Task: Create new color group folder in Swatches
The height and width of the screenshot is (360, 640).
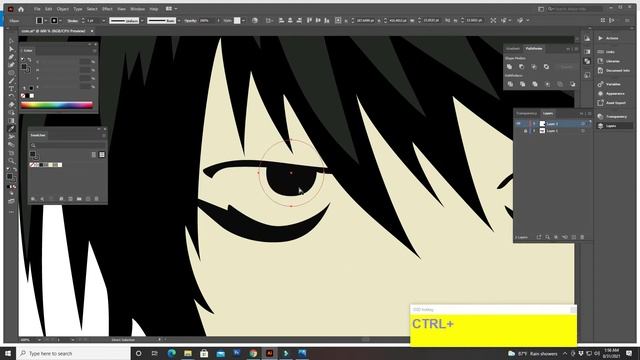Action: 79,199
